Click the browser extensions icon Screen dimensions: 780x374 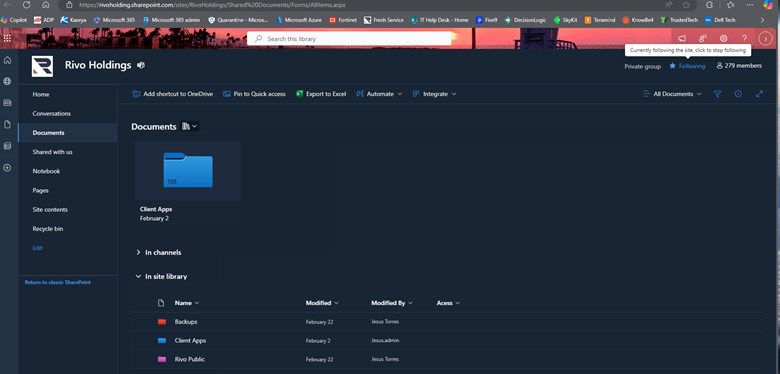pyautogui.click(x=710, y=4)
